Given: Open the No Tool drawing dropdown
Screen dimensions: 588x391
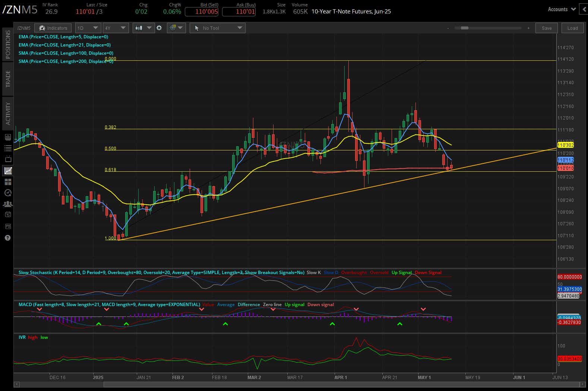Looking at the screenshot, I should coord(217,28).
